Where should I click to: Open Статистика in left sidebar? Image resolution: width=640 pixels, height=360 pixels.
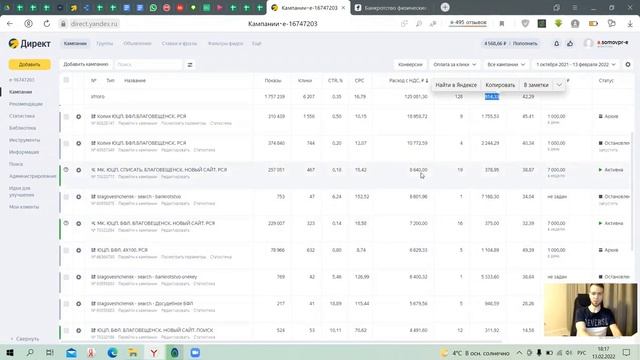point(22,116)
